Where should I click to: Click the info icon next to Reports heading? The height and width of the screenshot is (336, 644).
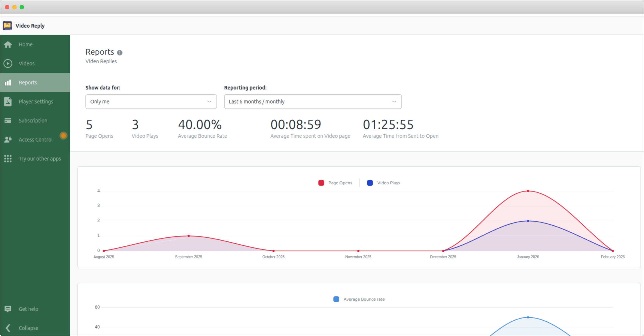[x=120, y=53]
